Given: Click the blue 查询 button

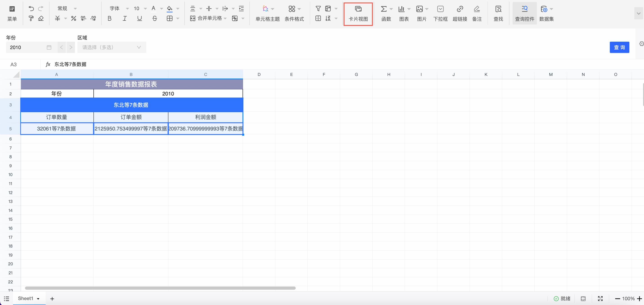Looking at the screenshot, I should pyautogui.click(x=619, y=47).
